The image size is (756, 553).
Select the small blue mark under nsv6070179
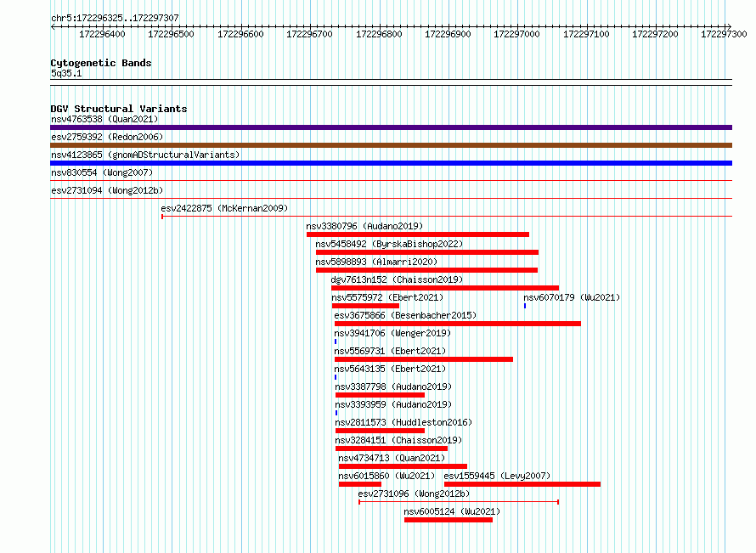525,306
